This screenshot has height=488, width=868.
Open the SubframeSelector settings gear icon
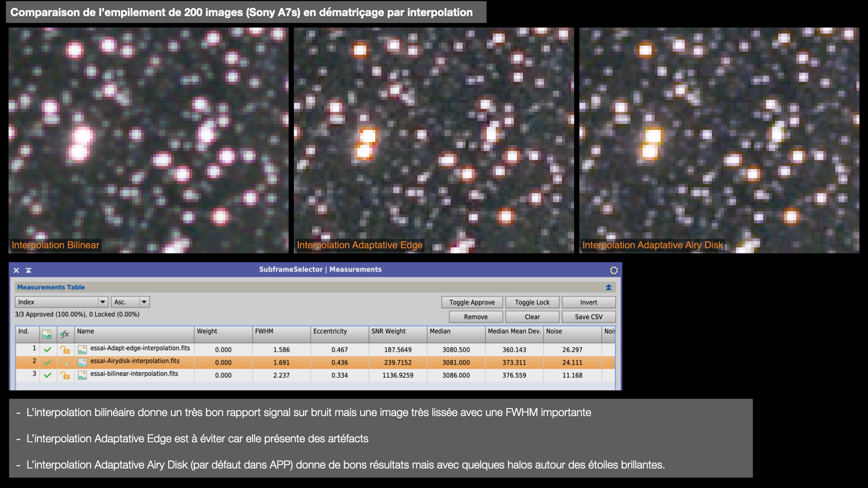(613, 270)
